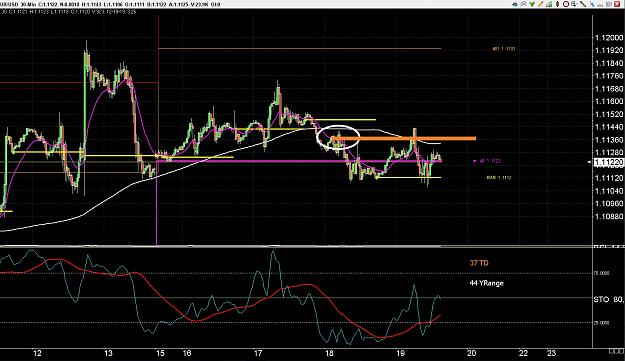625x361 pixels.
Task: Click the small arrow marker beside current price
Action: (x=590, y=162)
